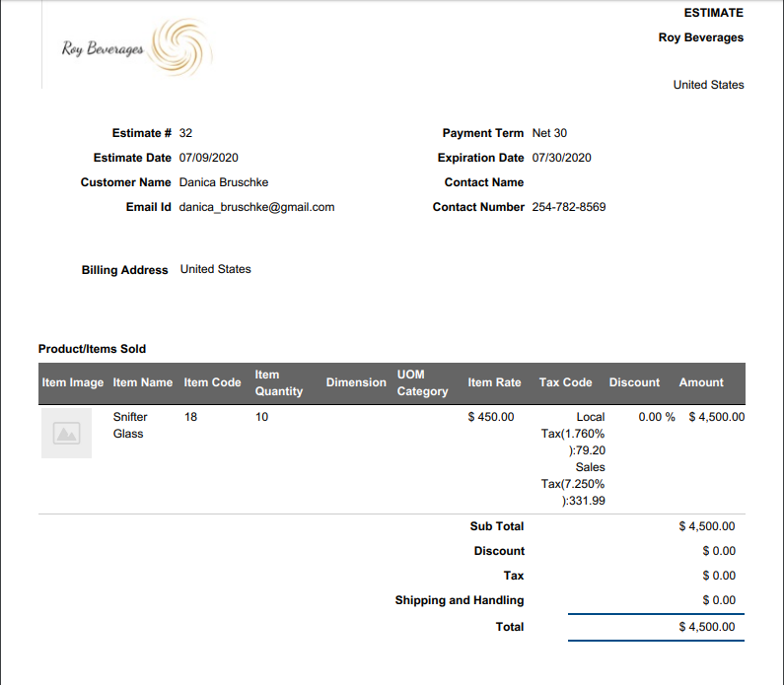Select the contact number 254-782-8569
The height and width of the screenshot is (685, 784).
(x=568, y=207)
